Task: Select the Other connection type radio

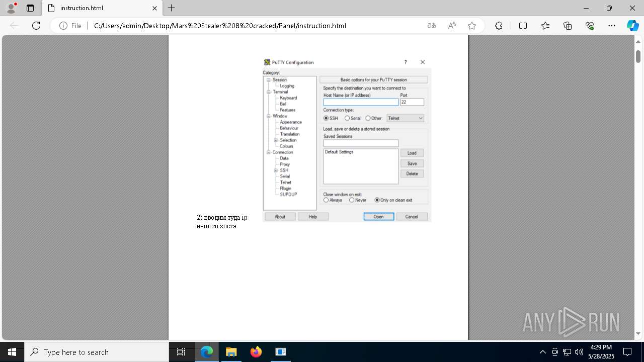Action: coord(368,118)
